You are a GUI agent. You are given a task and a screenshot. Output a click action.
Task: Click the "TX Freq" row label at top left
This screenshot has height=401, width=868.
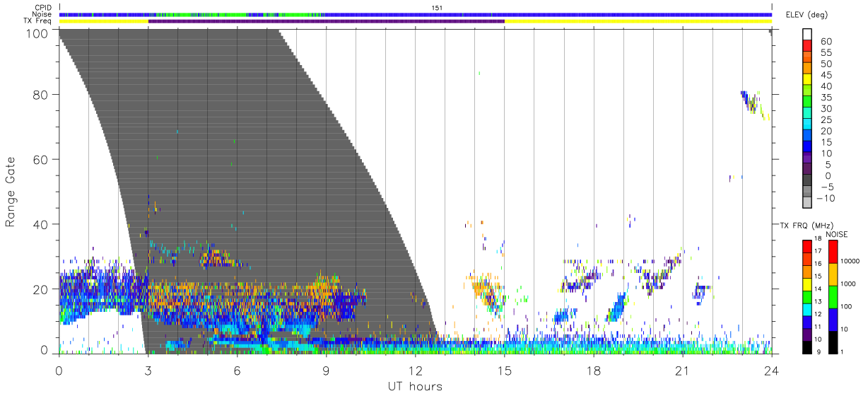[37, 21]
